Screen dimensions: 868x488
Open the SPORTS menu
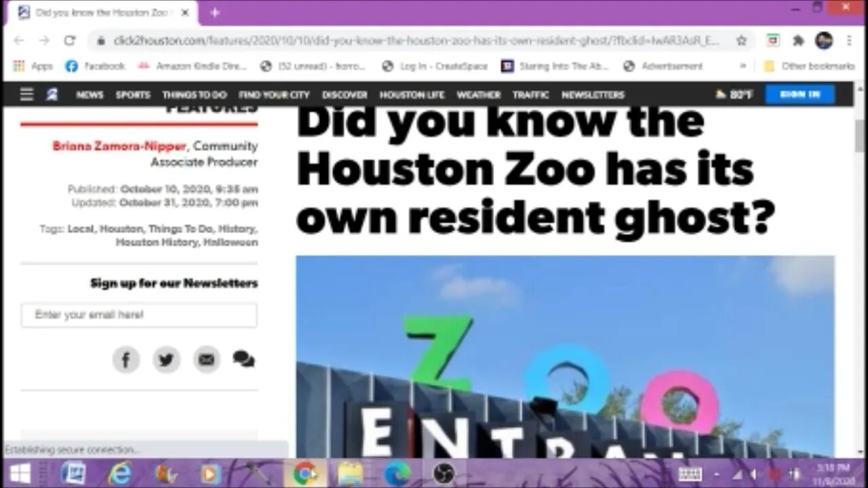133,95
